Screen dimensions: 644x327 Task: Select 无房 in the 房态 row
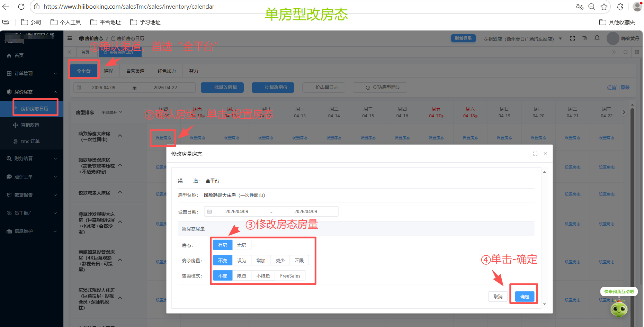241,245
